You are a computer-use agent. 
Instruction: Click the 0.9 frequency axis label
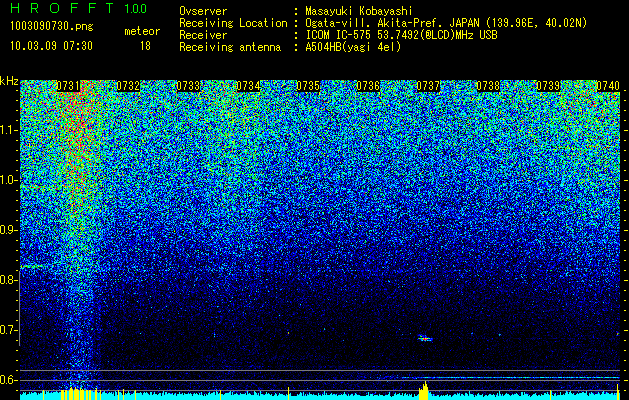(8, 230)
